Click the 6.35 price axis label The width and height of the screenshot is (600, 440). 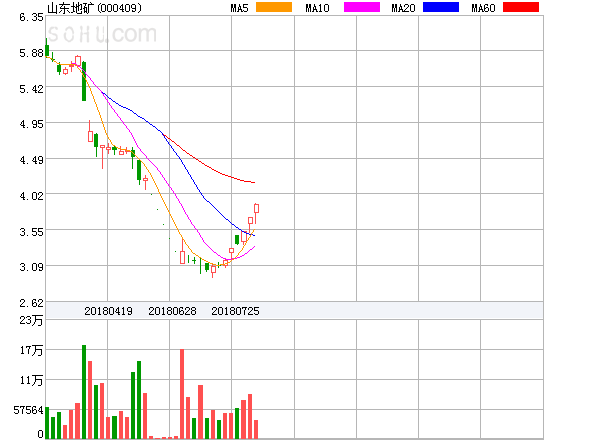(31, 17)
